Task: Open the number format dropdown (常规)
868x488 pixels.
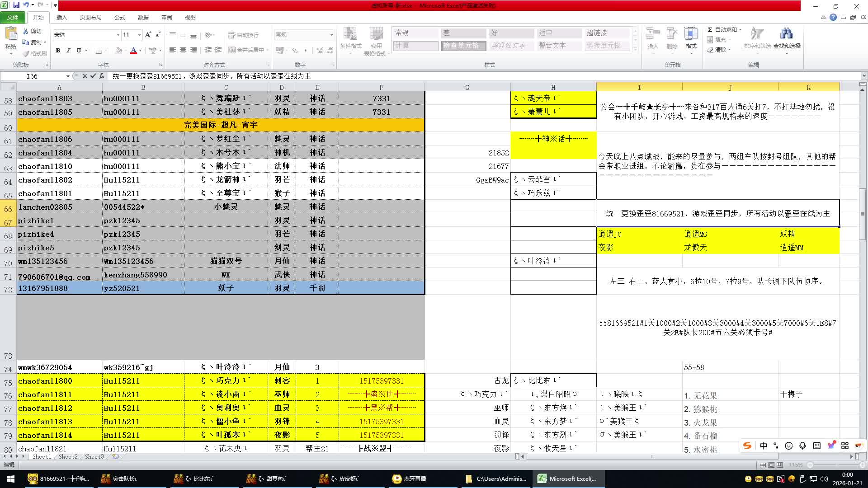Action: [x=331, y=35]
